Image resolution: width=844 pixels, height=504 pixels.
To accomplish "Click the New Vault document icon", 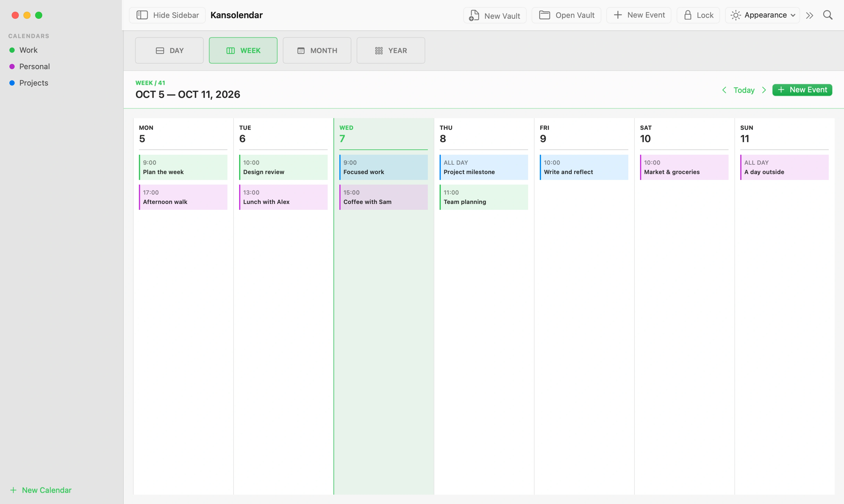I will pyautogui.click(x=474, y=15).
